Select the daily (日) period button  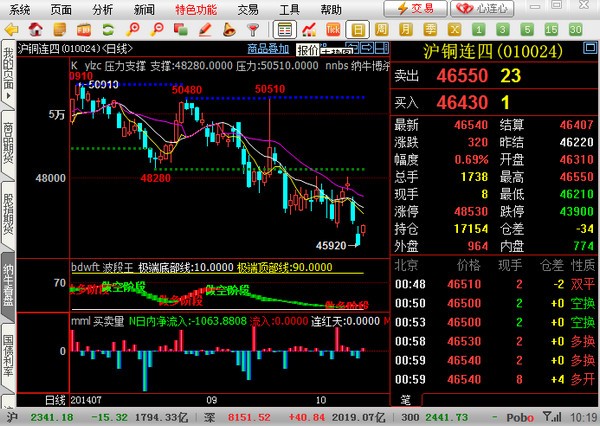click(357, 30)
